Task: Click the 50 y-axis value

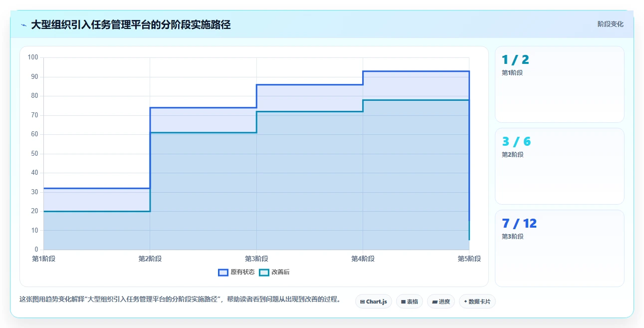Action: [34, 154]
